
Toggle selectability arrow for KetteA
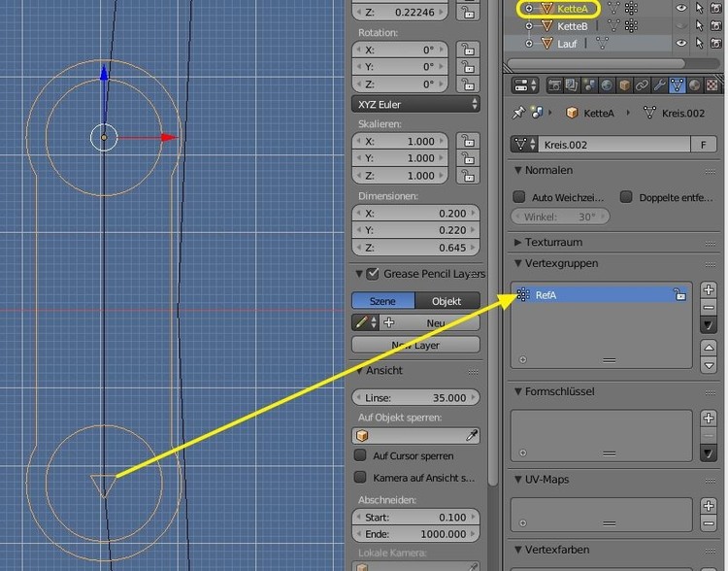click(699, 8)
